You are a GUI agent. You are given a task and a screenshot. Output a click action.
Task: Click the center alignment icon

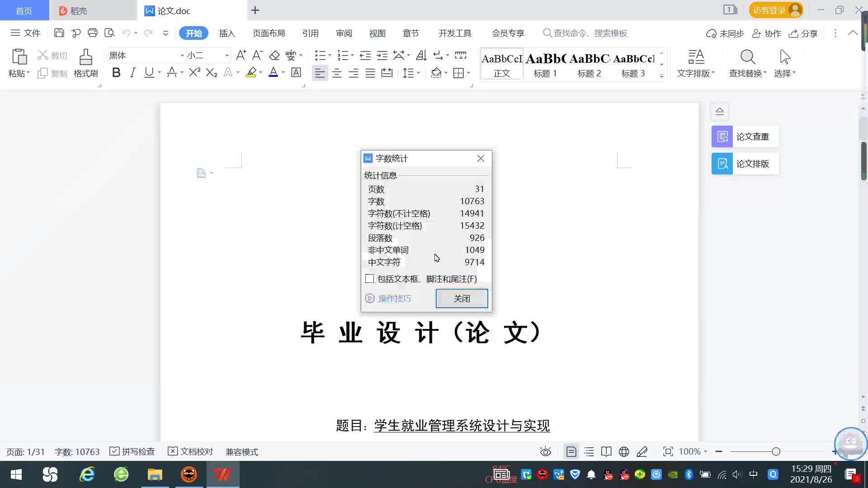[x=336, y=73]
